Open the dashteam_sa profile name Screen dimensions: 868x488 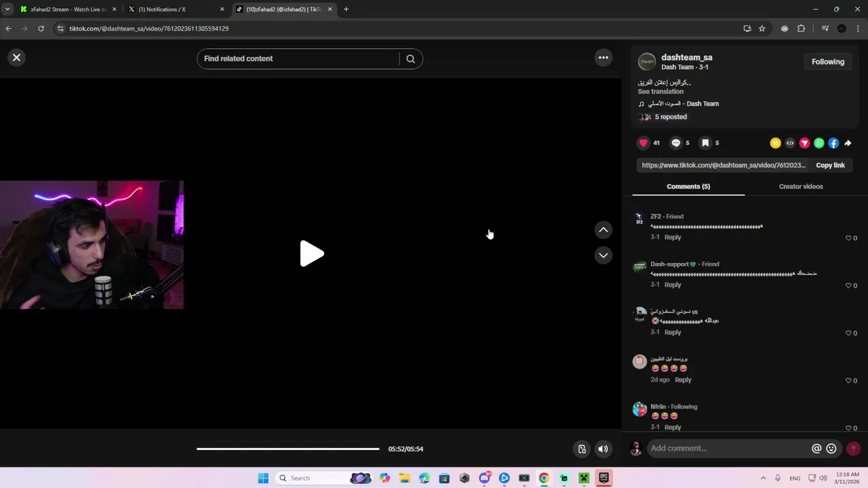pyautogui.click(x=686, y=58)
